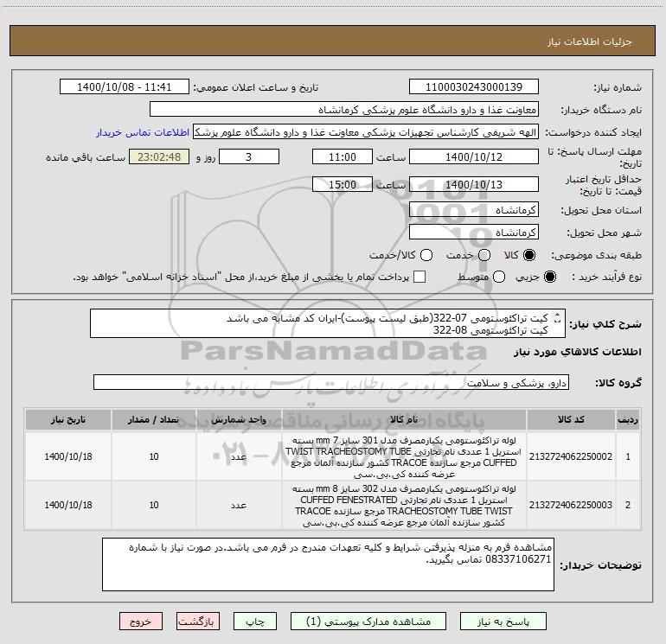Screen dimensions: 666x644
Task: Click the announcement date field 1400/10/08 - 11:41
Action: pos(125,87)
